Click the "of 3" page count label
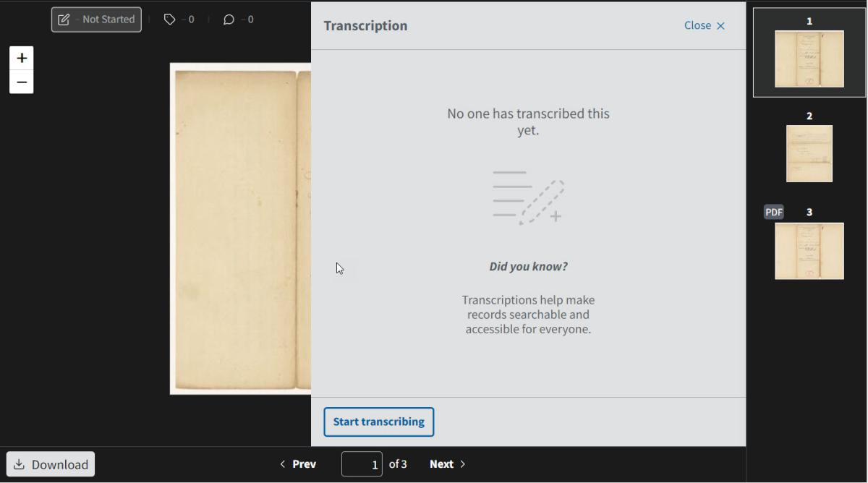Viewport: 868px width, 483px height. 398,464
